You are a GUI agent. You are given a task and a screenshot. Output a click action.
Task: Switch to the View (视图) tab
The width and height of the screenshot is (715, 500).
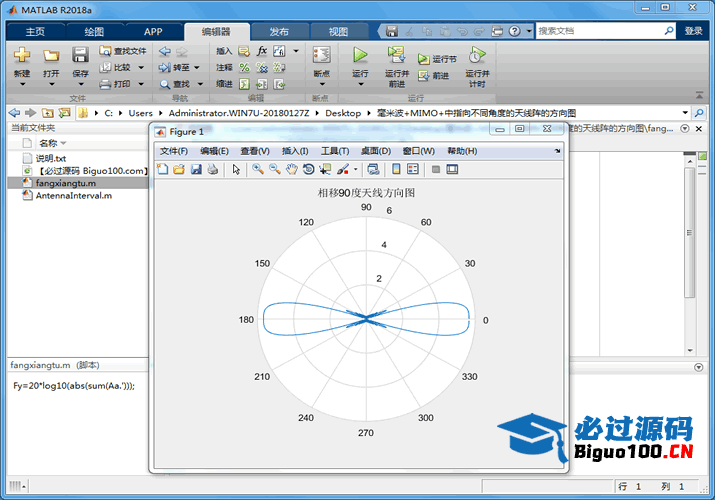tap(338, 31)
